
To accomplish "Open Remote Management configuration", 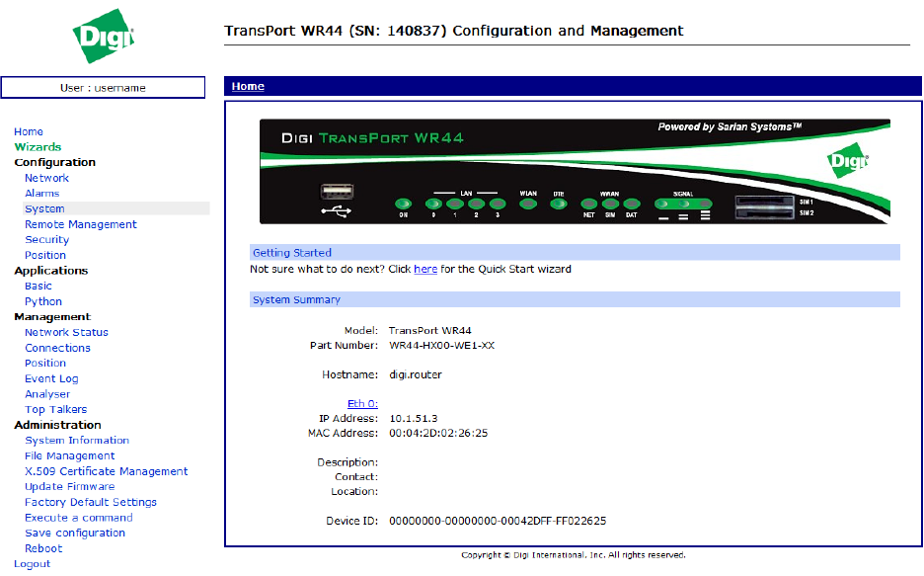I will click(81, 224).
